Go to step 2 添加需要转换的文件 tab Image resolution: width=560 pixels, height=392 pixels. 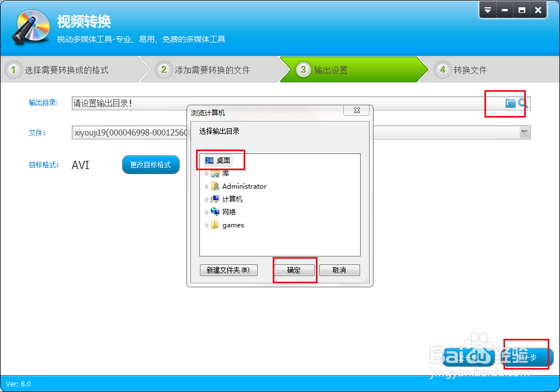[x=212, y=70]
